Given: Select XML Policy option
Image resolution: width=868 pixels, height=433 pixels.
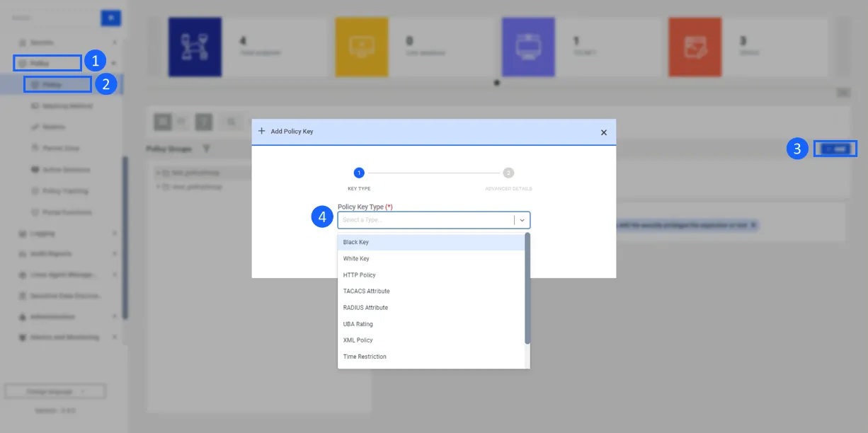Looking at the screenshot, I should coord(430,340).
